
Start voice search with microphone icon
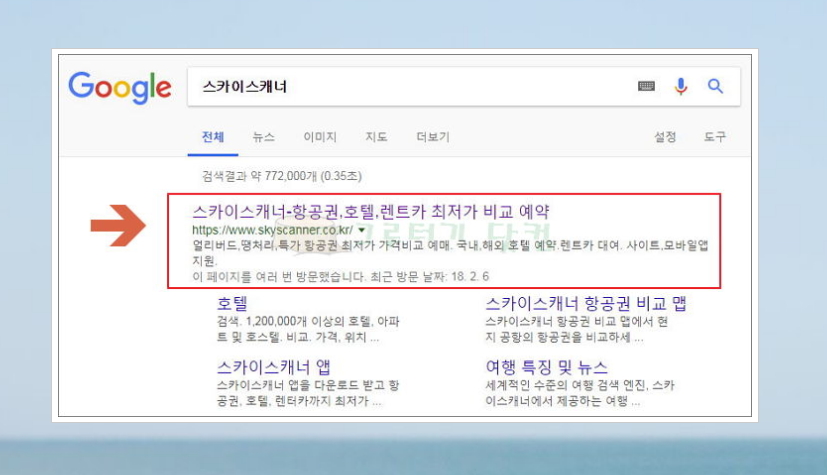(681, 86)
